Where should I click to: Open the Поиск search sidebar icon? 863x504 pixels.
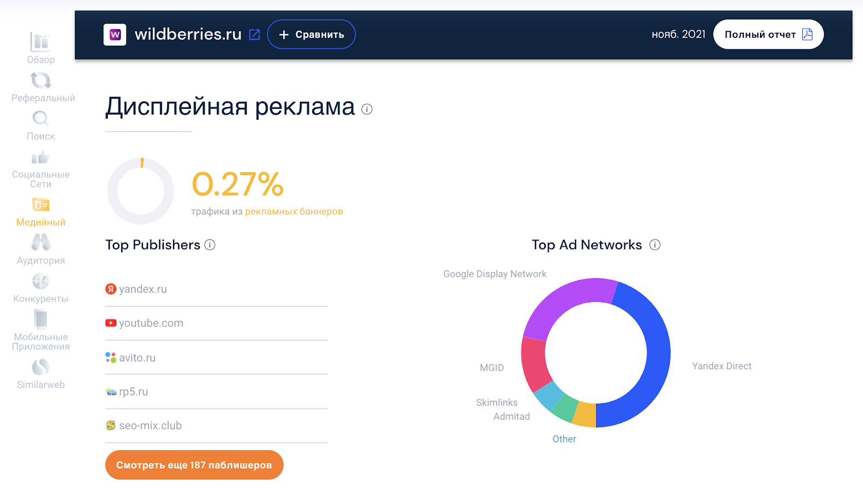(x=40, y=118)
